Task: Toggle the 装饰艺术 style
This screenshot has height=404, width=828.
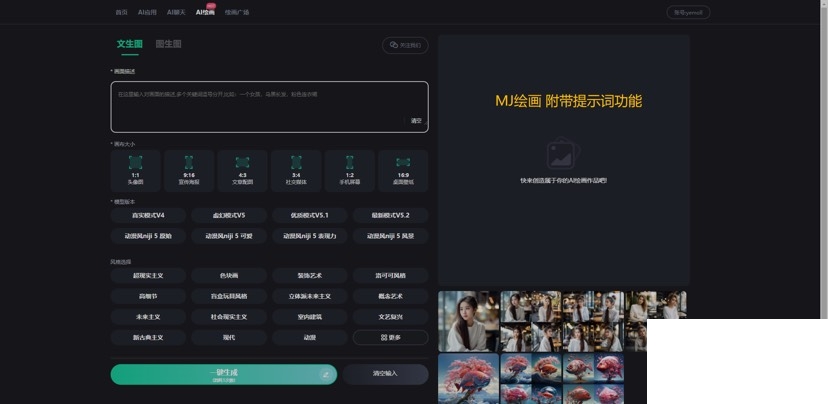Action: point(310,276)
